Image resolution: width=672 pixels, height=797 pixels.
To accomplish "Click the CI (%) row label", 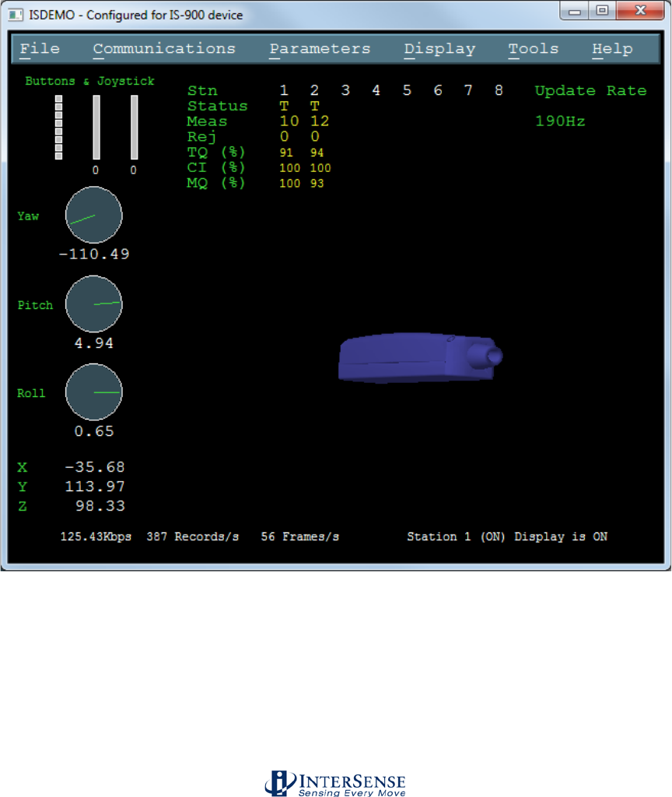I will click(216, 168).
